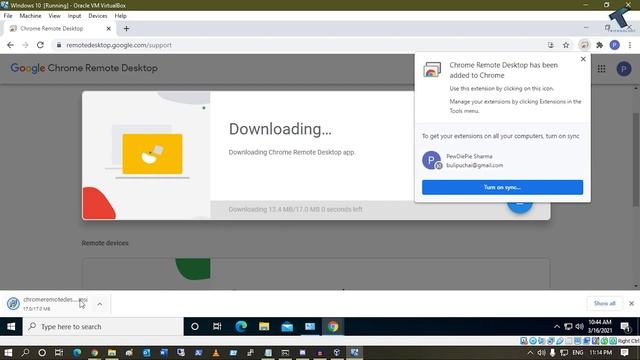
Task: Open guest network tray icon
Action: click(568, 327)
